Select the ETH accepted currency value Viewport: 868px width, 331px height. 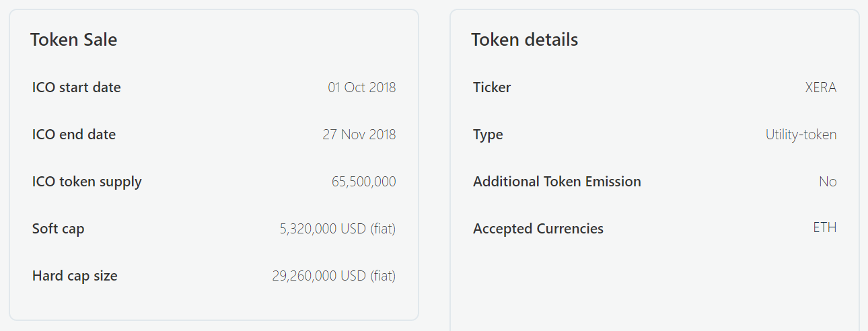point(824,227)
